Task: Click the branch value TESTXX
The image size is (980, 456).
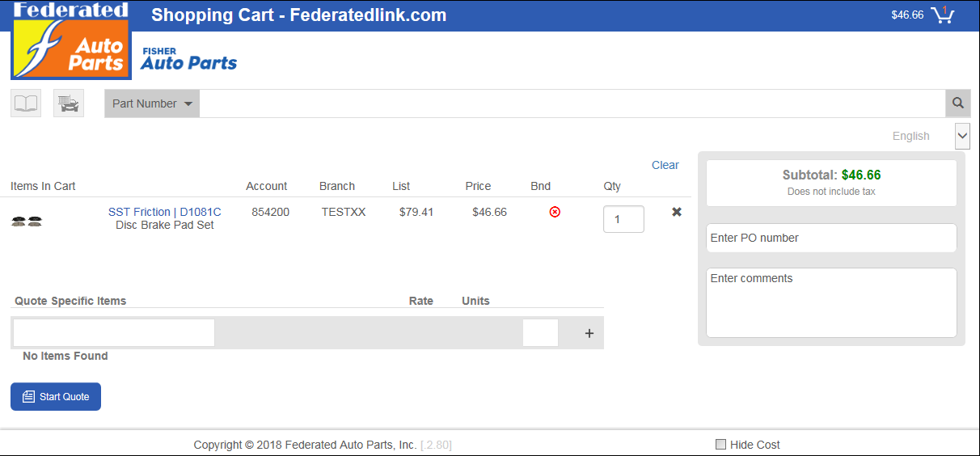Action: coord(344,212)
